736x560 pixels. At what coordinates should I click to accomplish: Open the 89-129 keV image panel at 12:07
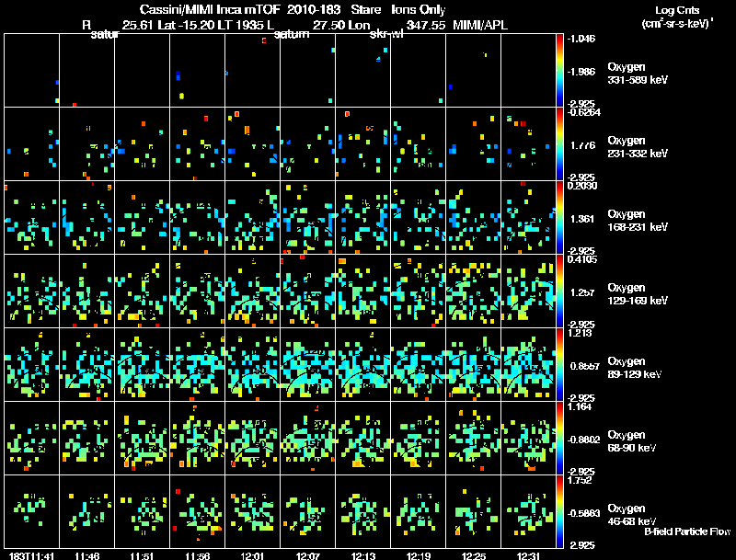click(x=307, y=364)
